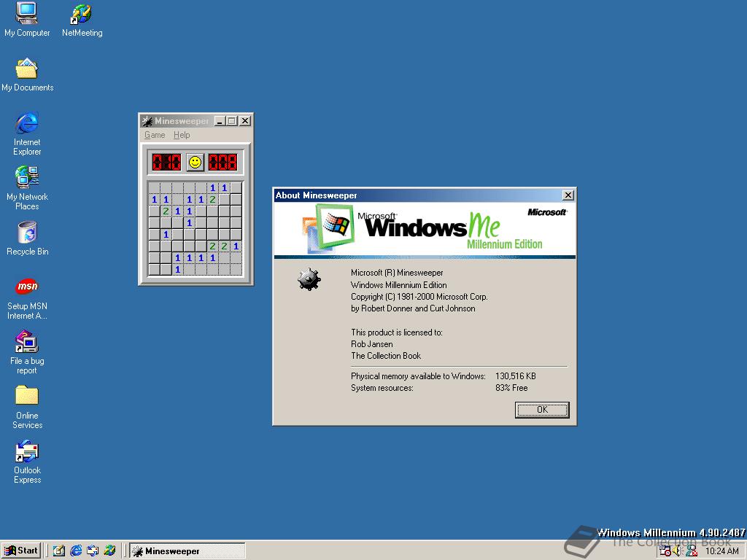The image size is (747, 560).
Task: Close the About Minesweeper dialog
Action: (x=568, y=195)
